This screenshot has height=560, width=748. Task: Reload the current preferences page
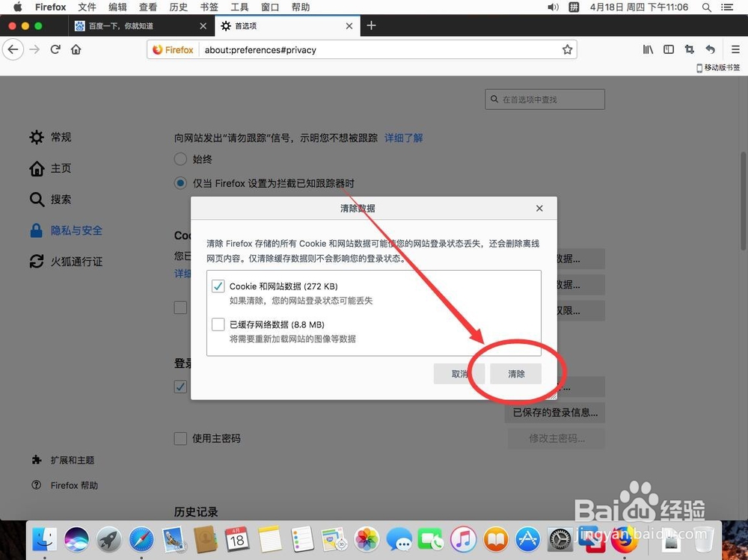click(x=55, y=49)
